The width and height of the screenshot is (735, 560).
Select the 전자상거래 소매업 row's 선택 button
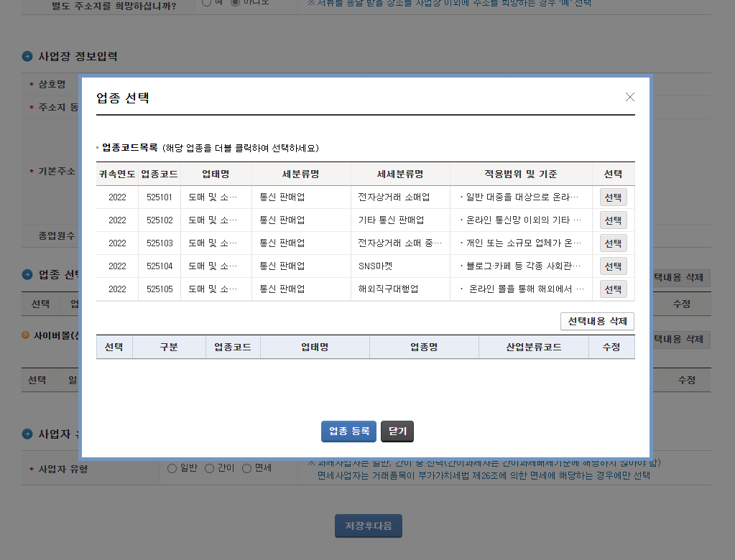tap(613, 197)
